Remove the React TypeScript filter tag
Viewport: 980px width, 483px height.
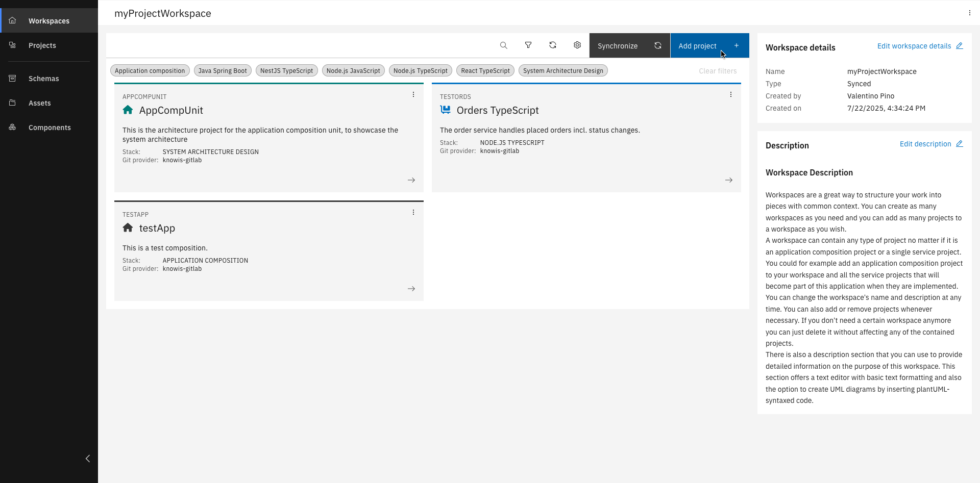coord(485,70)
